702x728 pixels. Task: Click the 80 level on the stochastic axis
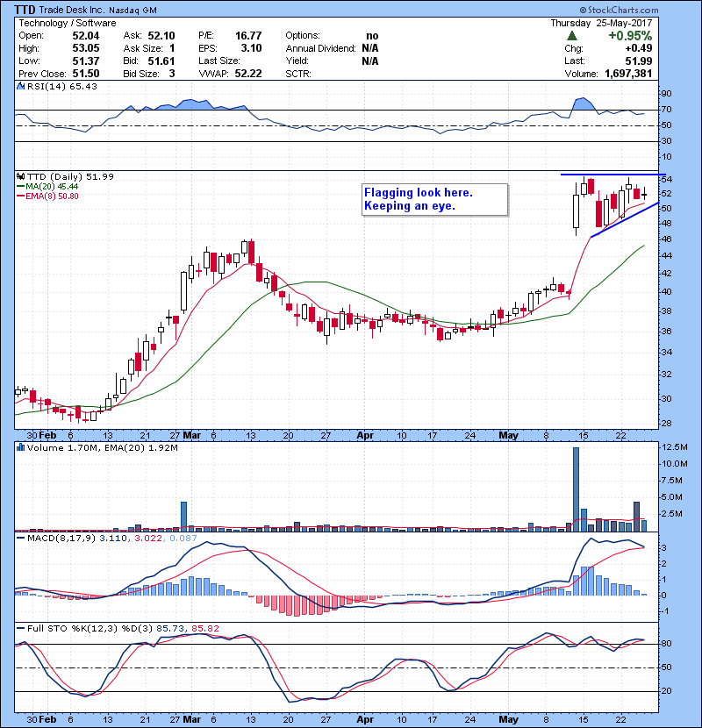coord(666,644)
